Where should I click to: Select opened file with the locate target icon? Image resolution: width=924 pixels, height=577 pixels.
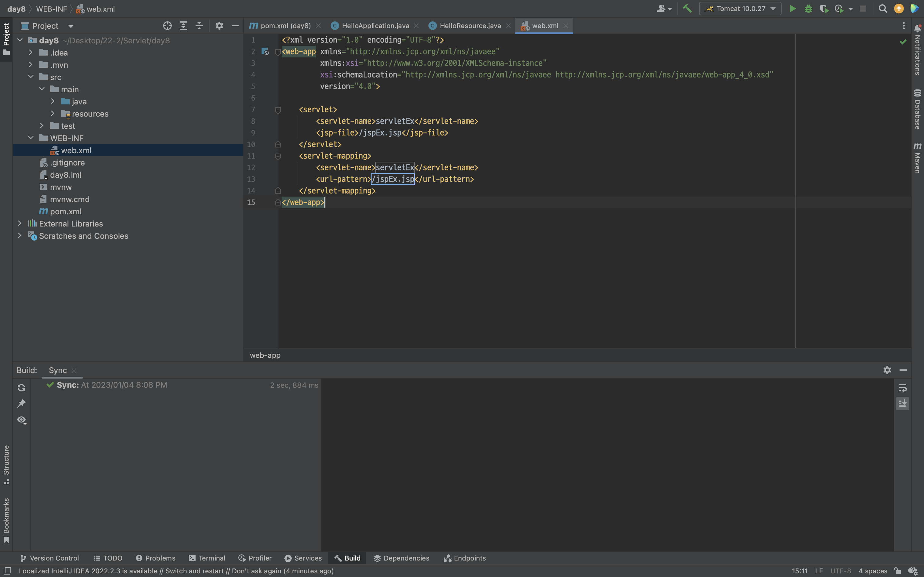point(167,26)
